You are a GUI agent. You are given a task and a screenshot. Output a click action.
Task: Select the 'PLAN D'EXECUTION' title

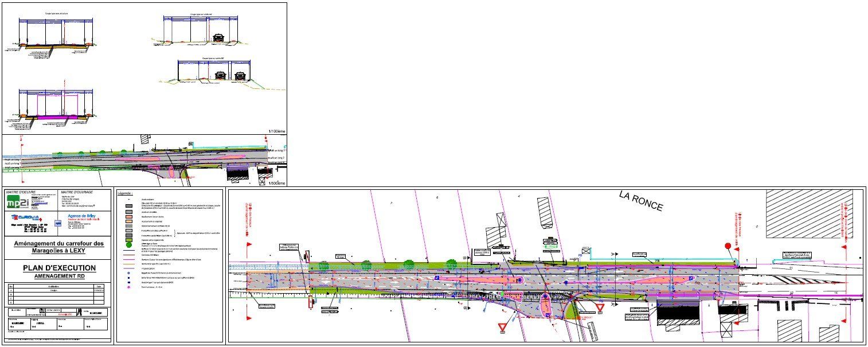59,268
